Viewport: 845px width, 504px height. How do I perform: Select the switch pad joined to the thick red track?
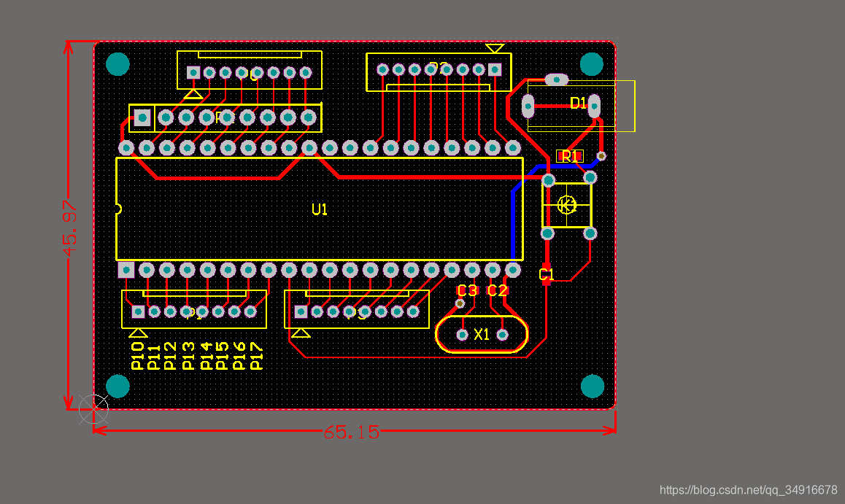click(548, 180)
